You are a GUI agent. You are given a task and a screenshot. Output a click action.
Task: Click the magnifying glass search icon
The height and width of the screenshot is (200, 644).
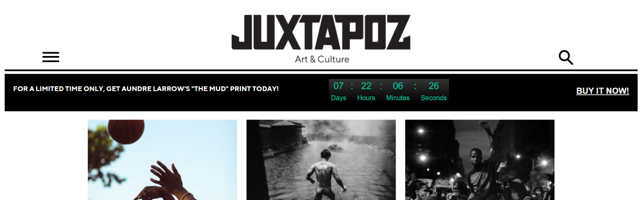point(566,58)
